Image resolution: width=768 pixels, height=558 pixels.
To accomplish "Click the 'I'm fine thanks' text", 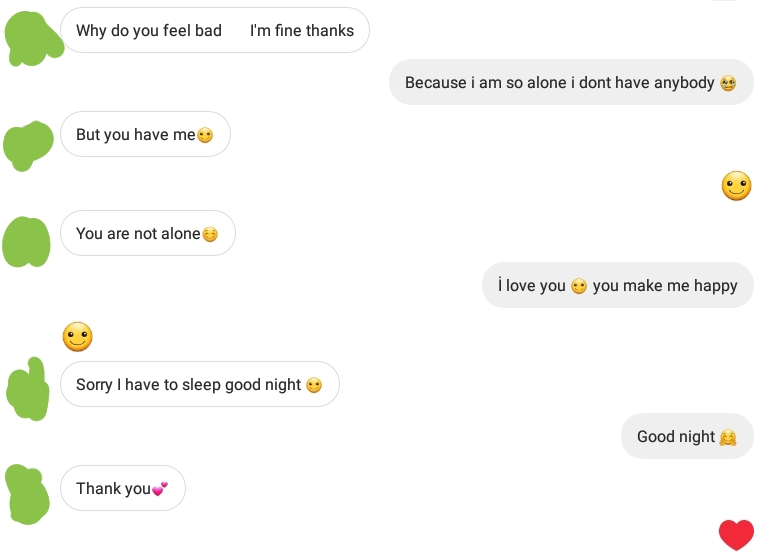I will pos(302,30).
